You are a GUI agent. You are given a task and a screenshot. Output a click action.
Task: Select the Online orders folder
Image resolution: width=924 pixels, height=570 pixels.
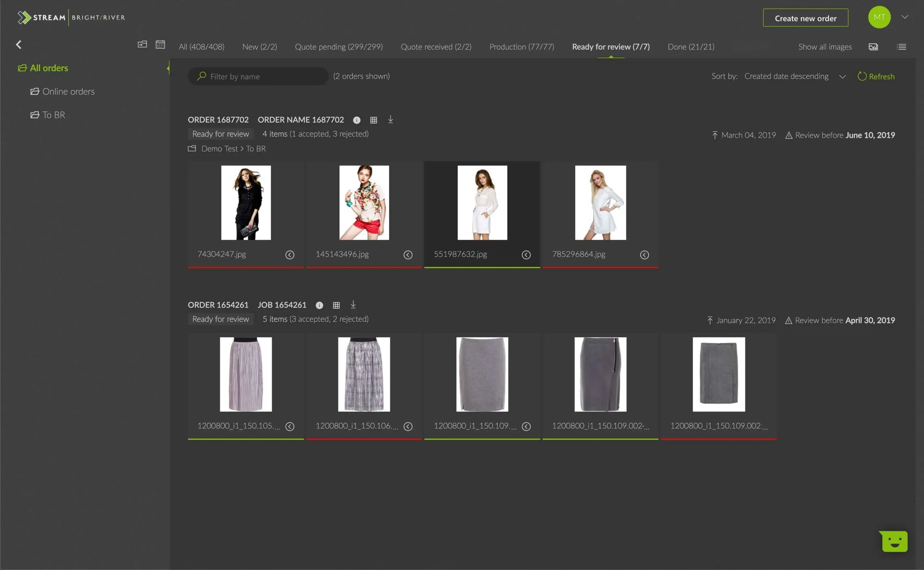tap(63, 92)
